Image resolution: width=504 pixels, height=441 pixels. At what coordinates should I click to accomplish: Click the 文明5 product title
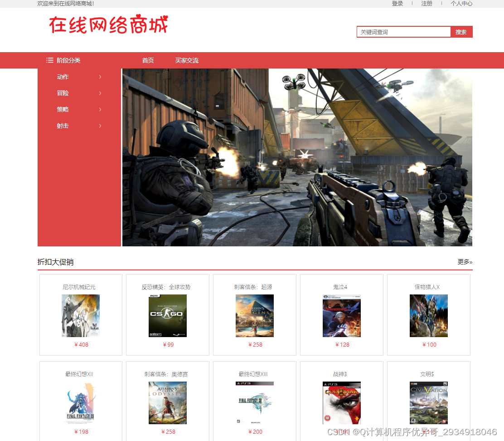[427, 374]
